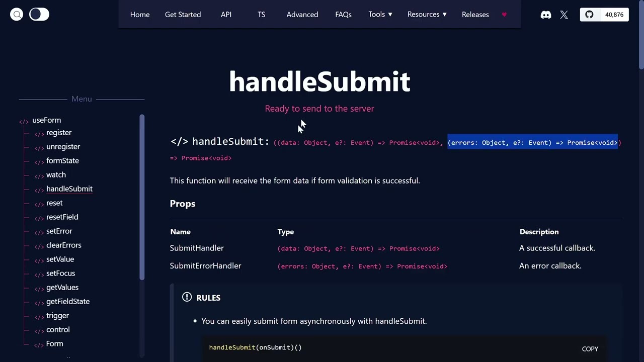Select Form in the sidebar menu

tap(54, 344)
